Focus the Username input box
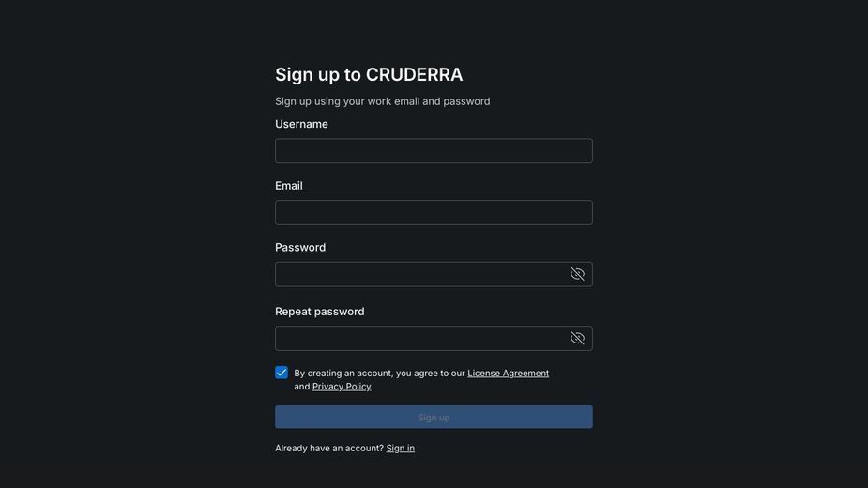The width and height of the screenshot is (868, 488). 434,151
